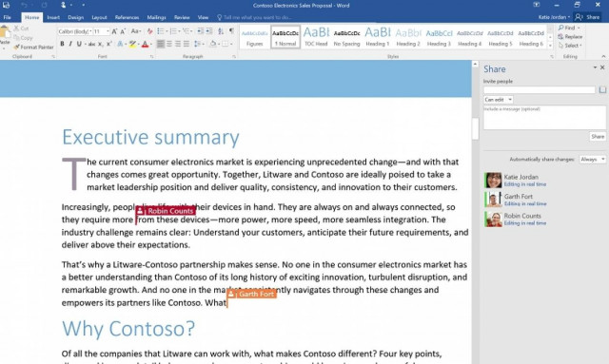Select the Format Painter brush
This screenshot has width=609, height=364.
tap(16, 47)
